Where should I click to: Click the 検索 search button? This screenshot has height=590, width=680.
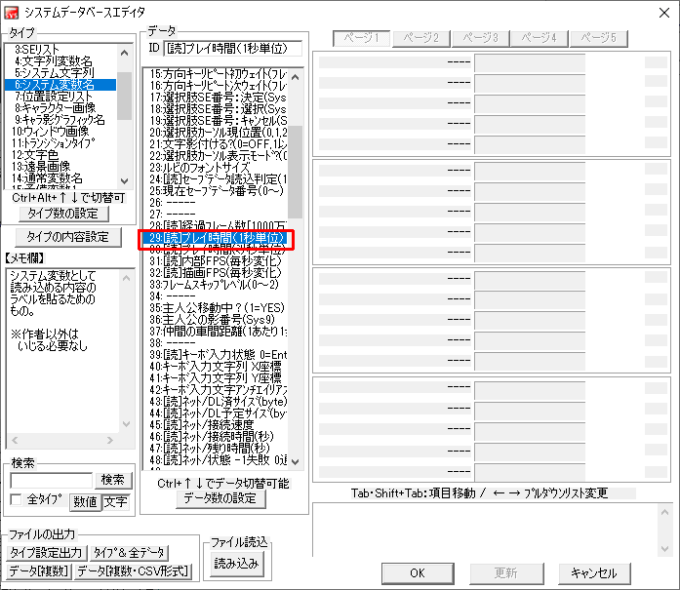click(x=113, y=481)
